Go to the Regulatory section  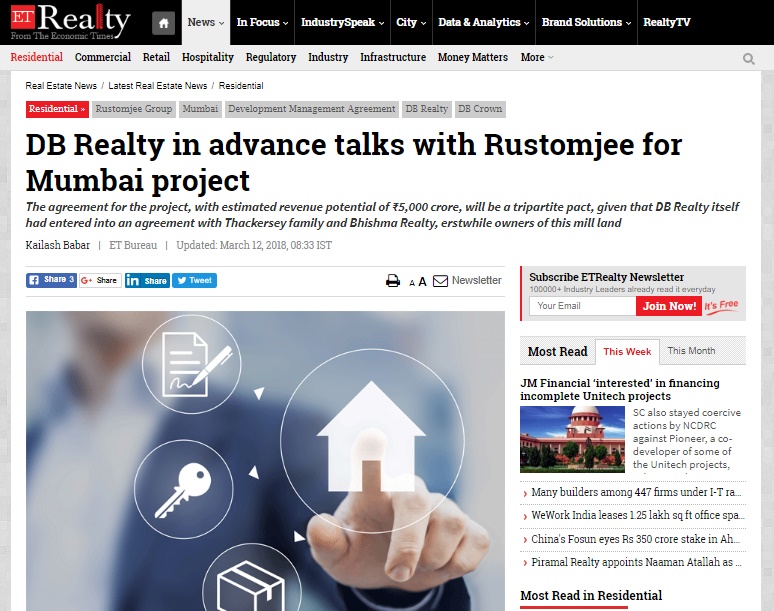click(x=271, y=57)
